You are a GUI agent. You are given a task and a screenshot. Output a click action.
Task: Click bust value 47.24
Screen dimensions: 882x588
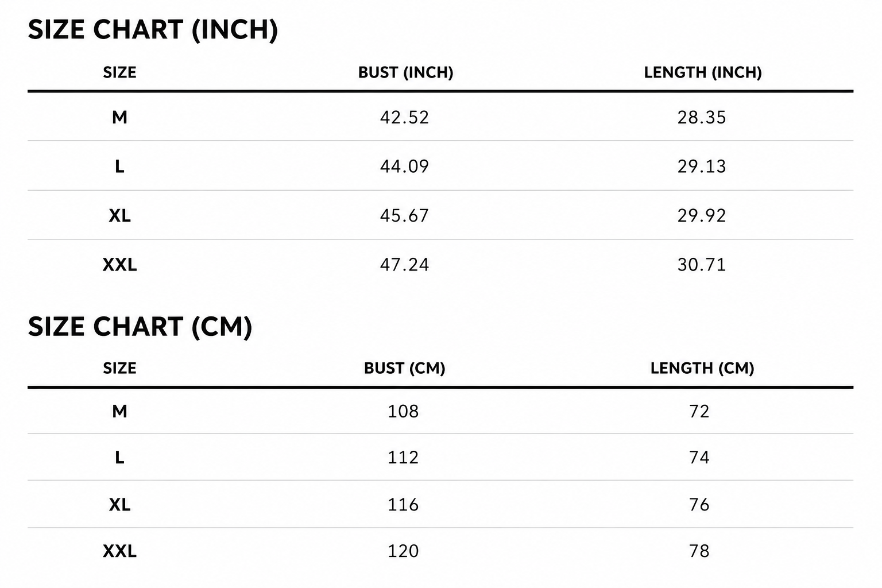pyautogui.click(x=404, y=265)
